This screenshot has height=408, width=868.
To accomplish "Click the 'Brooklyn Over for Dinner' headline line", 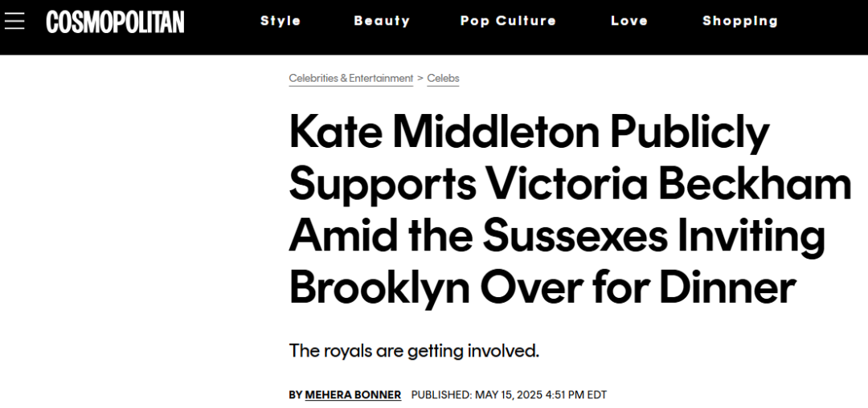I will tap(542, 288).
